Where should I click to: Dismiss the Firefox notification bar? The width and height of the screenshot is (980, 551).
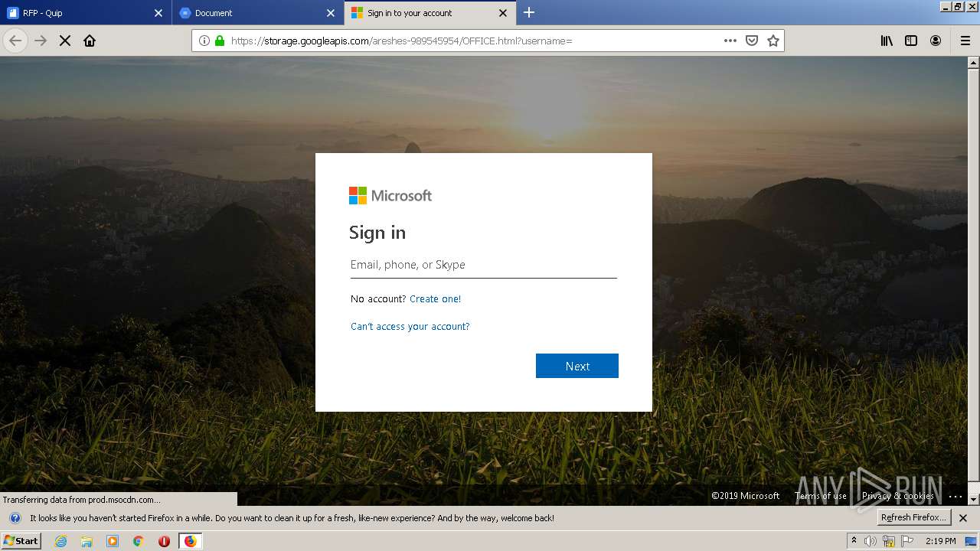963,518
